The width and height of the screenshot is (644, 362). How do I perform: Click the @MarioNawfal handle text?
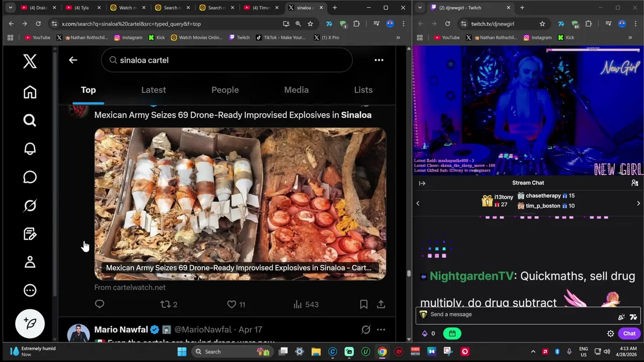point(204,330)
